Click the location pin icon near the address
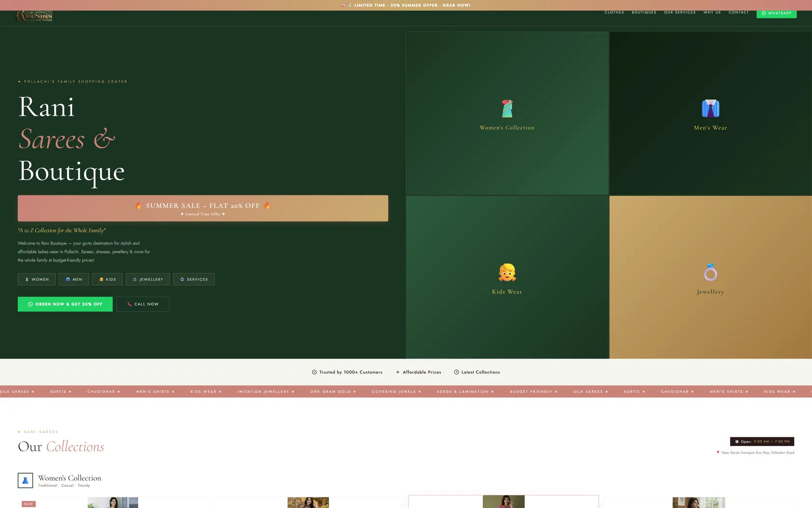 click(x=718, y=452)
